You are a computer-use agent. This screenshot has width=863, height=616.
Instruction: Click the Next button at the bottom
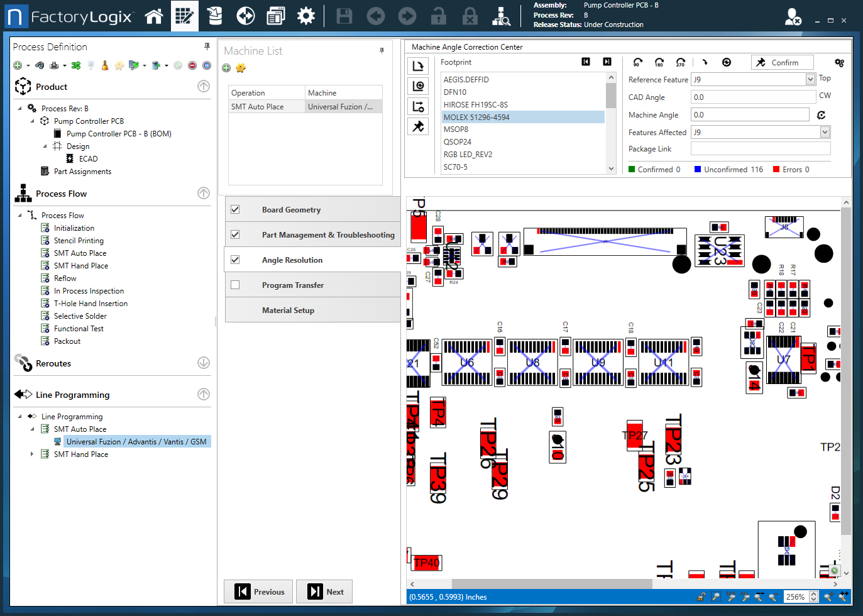(x=324, y=591)
